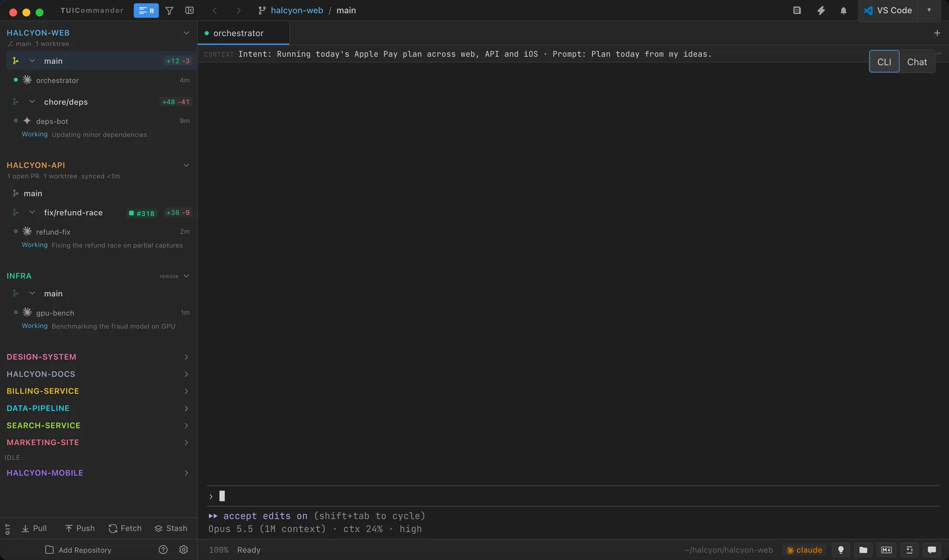The image size is (949, 560).
Task: Click branch icon next to halcyon-api main
Action: 16,193
